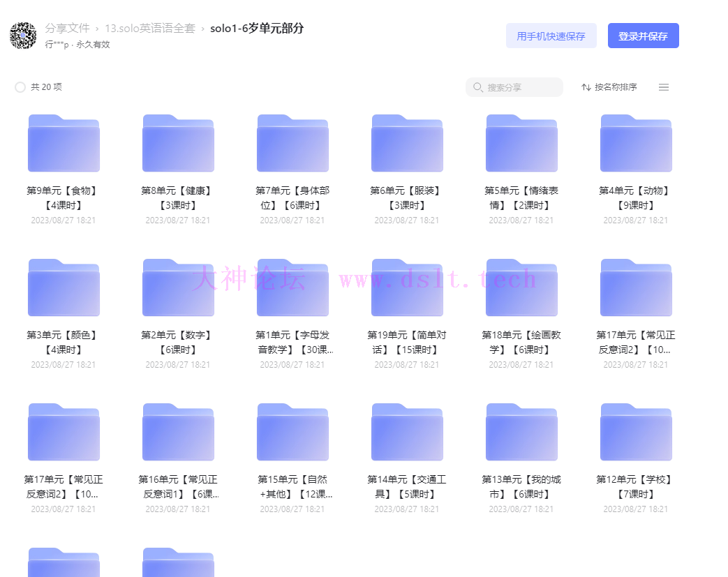Open the 按名称排序 sort dropdown
This screenshot has width=728, height=577.
point(609,87)
